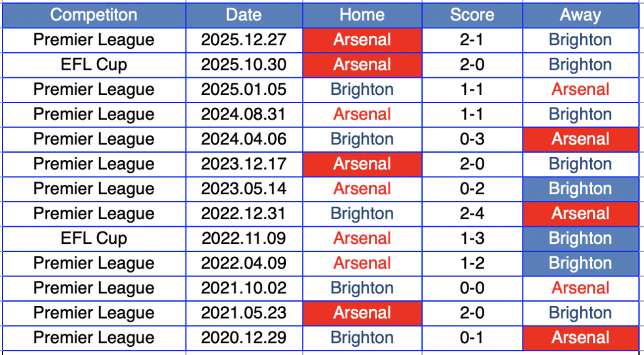Click the 2-4 score cell

(472, 214)
